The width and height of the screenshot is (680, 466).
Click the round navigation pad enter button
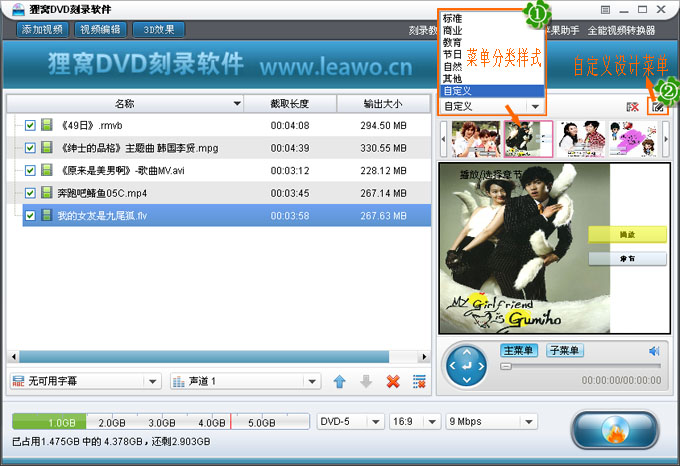click(467, 366)
